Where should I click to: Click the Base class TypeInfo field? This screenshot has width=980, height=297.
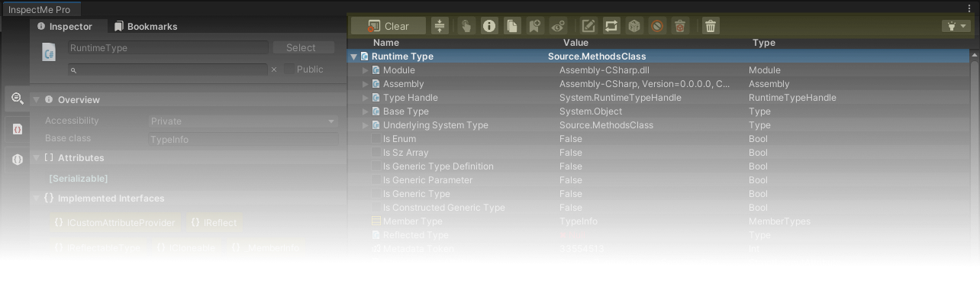click(243, 139)
